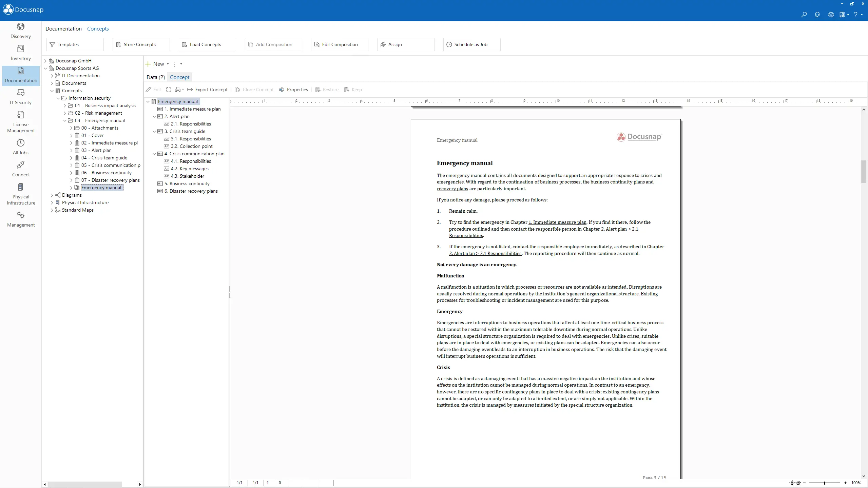Open License Management in the sidebar
Screen dimensions: 868x488
pos(21,122)
